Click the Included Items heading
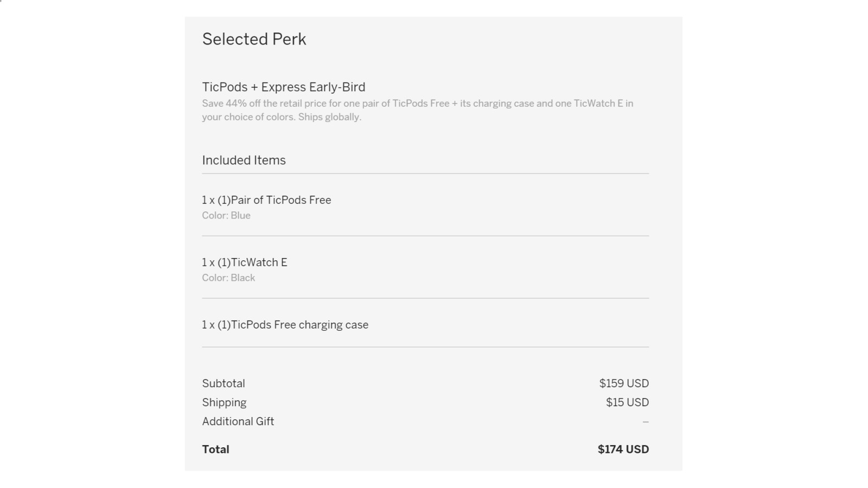This screenshot has width=868, height=488. [x=244, y=160]
